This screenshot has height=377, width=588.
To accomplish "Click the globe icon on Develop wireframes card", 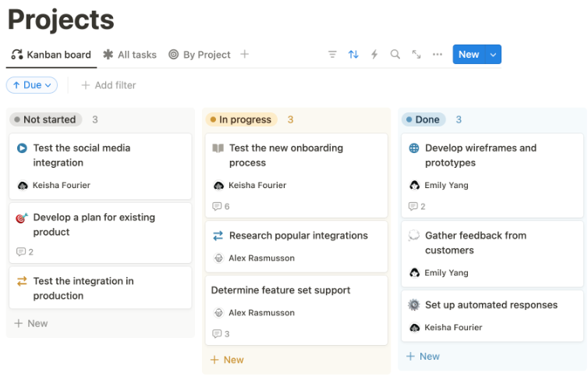I will [414, 148].
